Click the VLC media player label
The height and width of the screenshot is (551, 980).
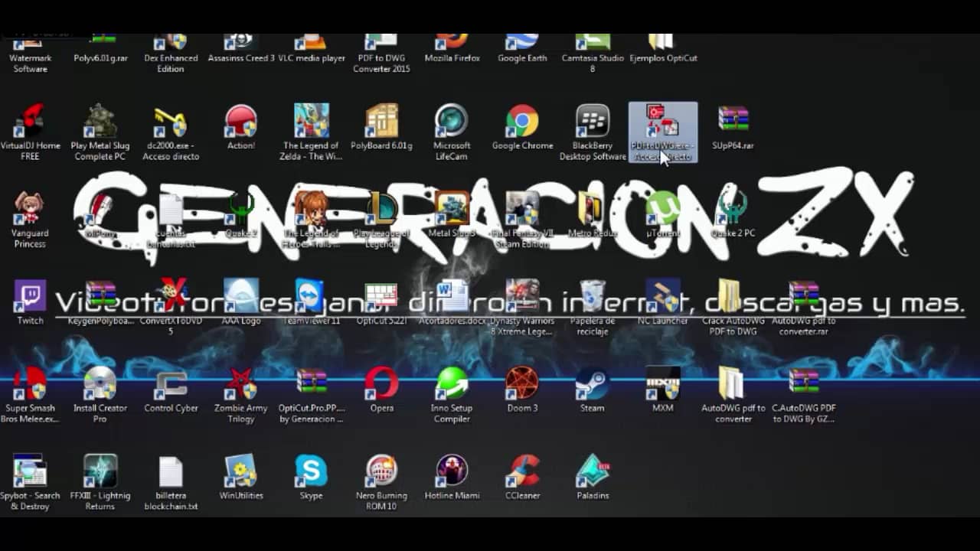[x=311, y=58]
